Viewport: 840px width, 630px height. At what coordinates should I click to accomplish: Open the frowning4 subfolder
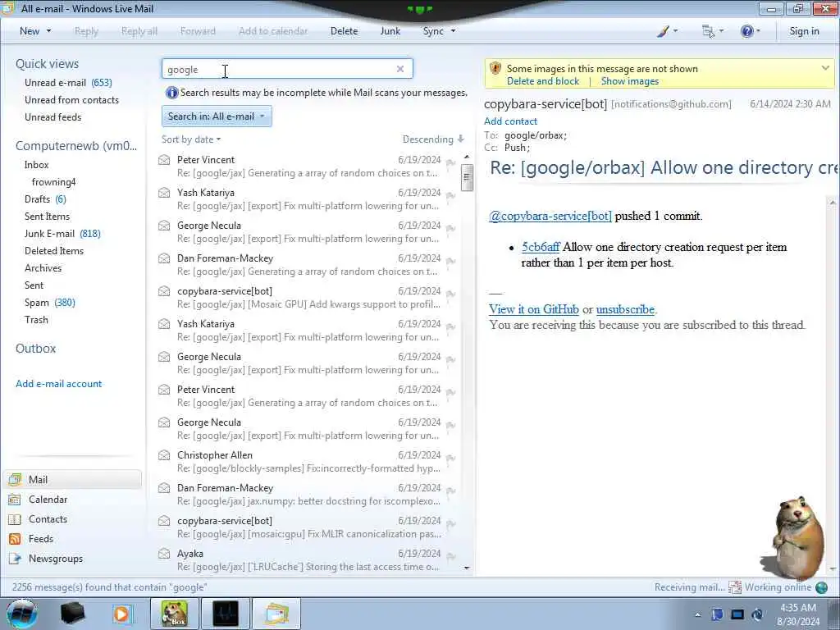click(x=53, y=182)
